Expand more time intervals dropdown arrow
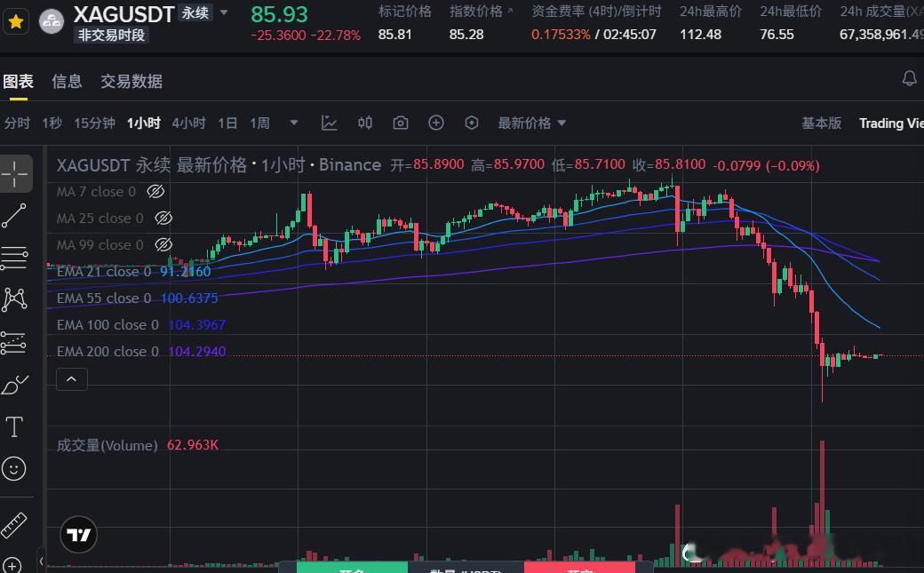 coord(294,123)
